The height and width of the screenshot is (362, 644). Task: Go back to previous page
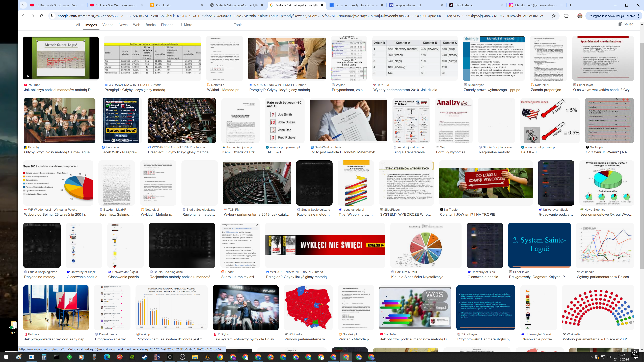(24, 16)
